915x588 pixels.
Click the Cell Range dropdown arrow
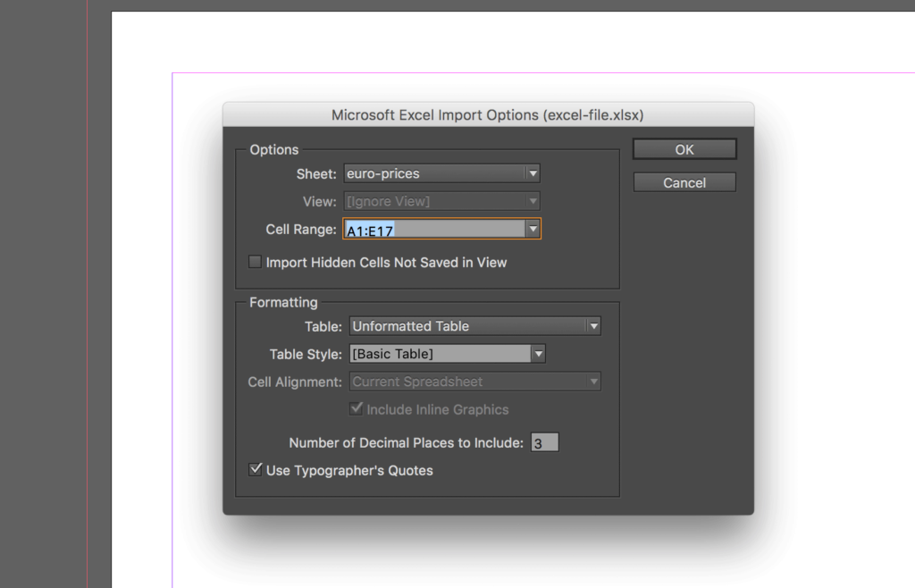(x=533, y=228)
